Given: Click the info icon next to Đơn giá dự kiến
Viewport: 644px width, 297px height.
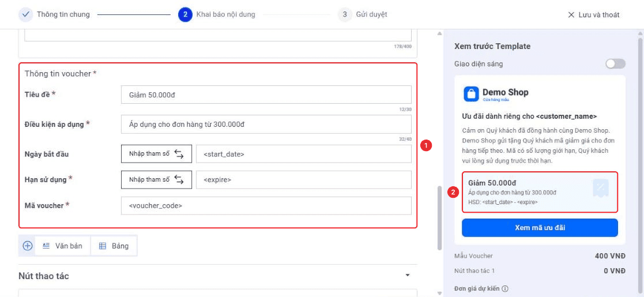Looking at the screenshot, I should [505, 288].
